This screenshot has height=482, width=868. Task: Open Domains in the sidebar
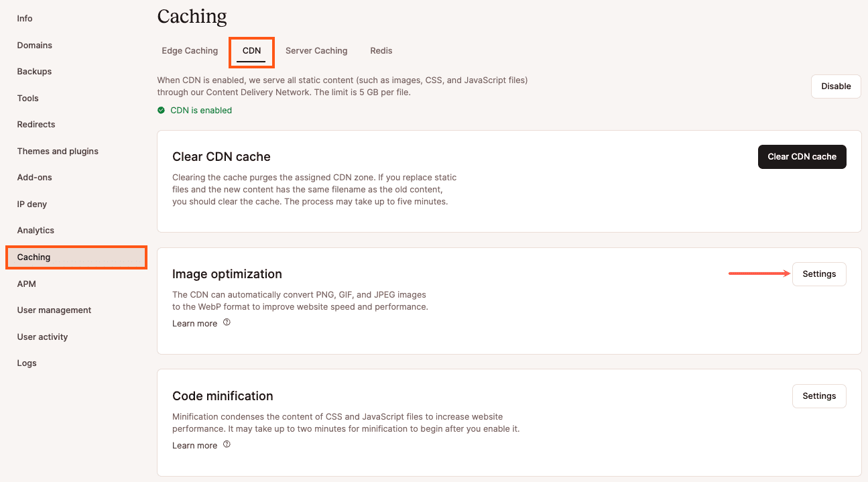tap(35, 46)
